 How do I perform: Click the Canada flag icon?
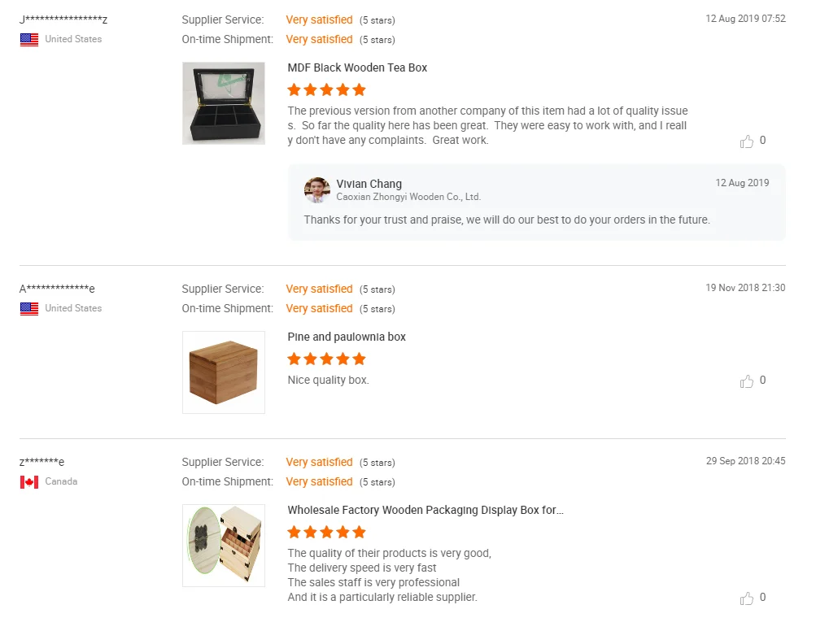point(29,482)
